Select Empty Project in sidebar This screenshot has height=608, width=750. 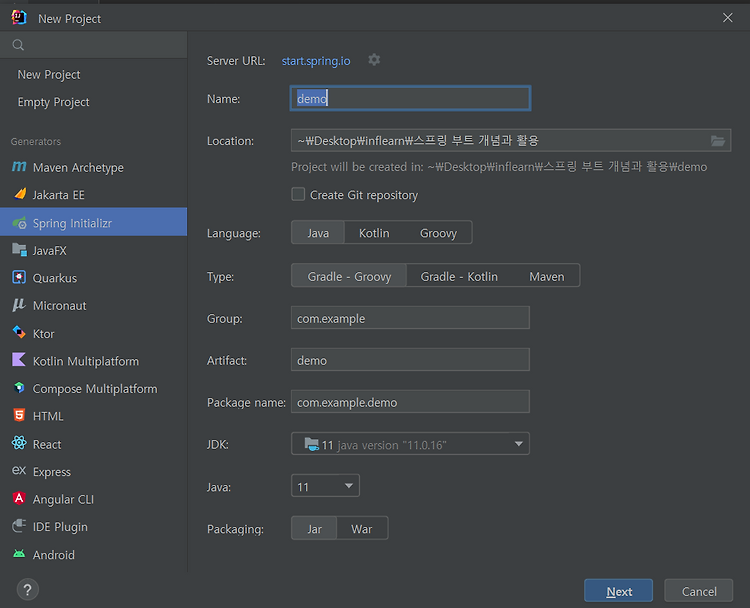point(93,102)
